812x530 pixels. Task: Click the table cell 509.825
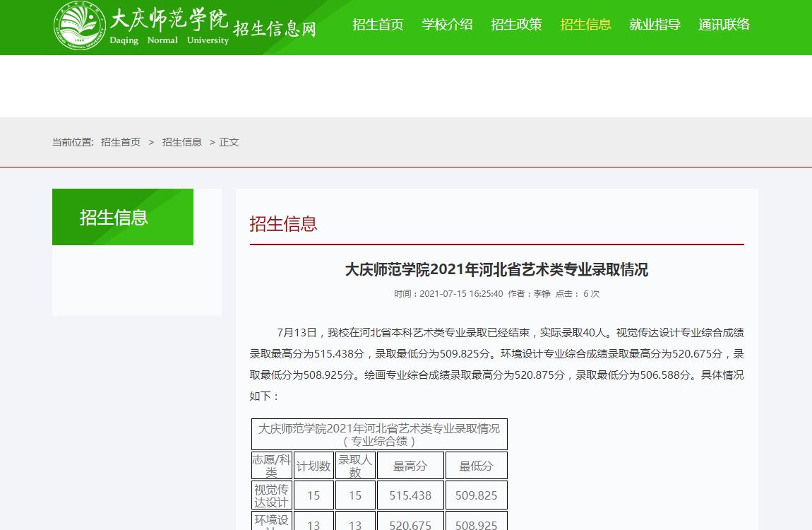(476, 495)
